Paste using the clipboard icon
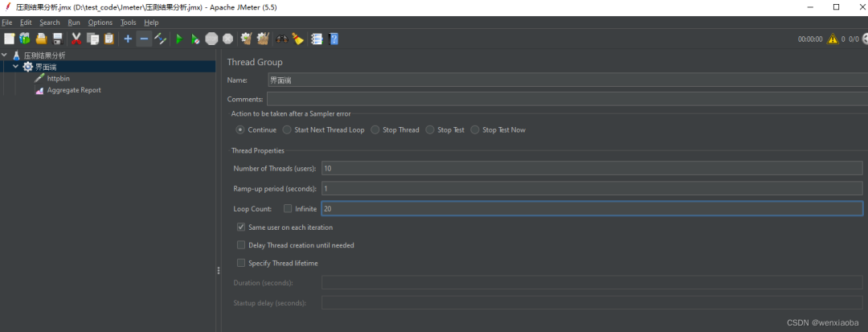Image resolution: width=868 pixels, height=332 pixels. point(108,39)
